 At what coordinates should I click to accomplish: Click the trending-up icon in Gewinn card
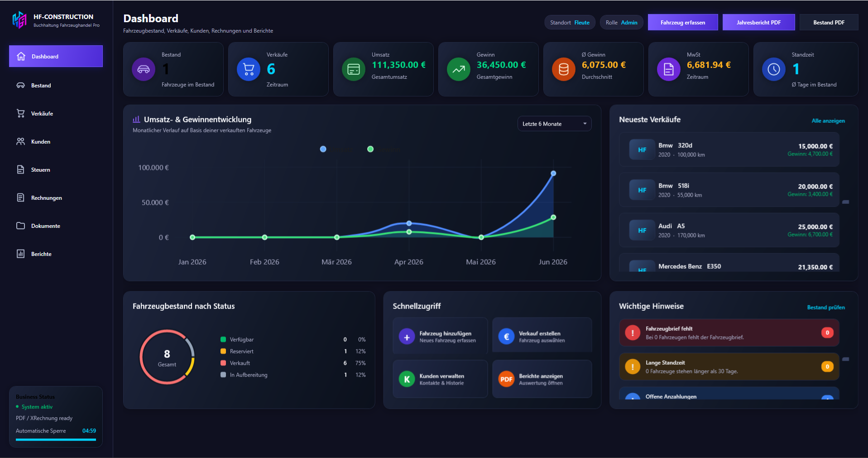[x=459, y=69]
